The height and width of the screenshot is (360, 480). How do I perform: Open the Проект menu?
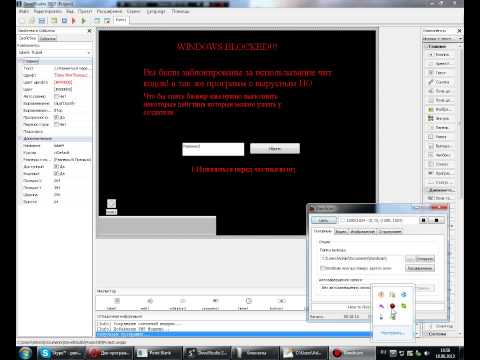click(x=85, y=11)
